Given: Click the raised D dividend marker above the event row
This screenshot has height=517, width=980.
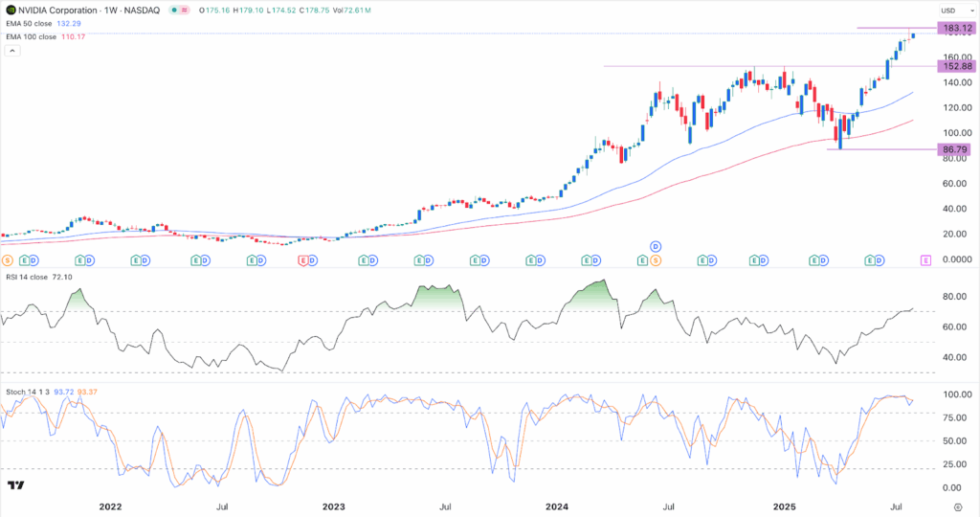Looking at the screenshot, I should click(656, 246).
